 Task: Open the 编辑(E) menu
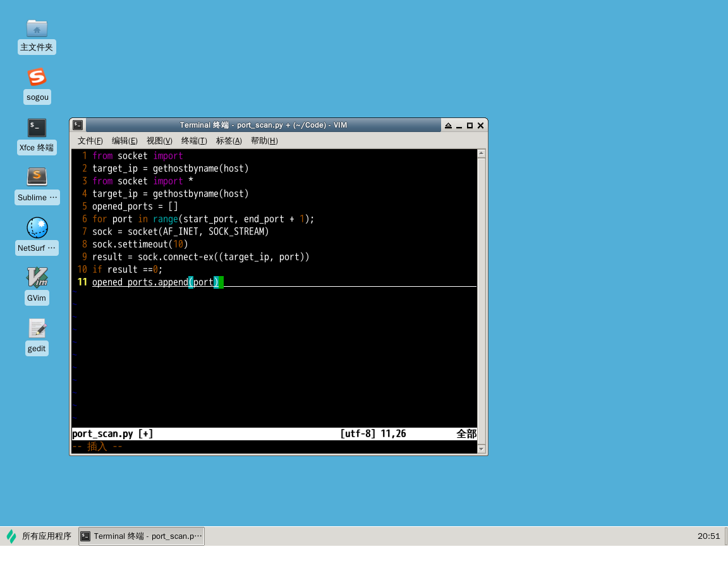pos(124,141)
